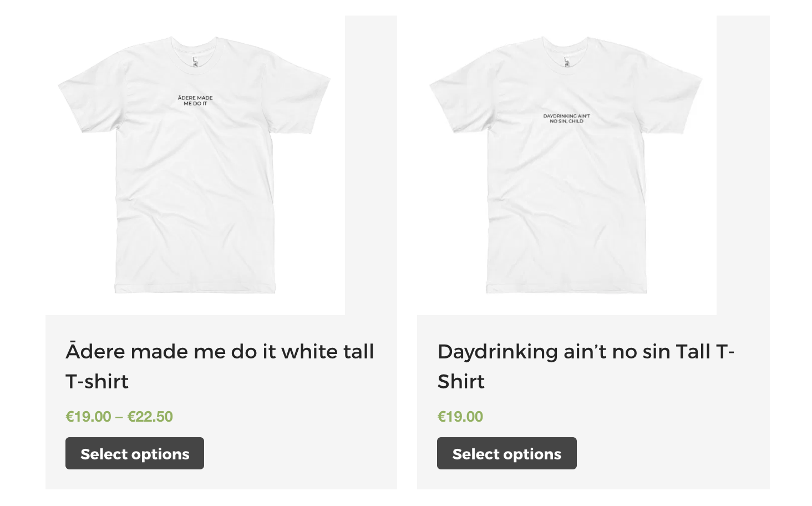
Task: Open the Daydrinking ain't no sin Tall T-Shirt title
Action: pos(586,352)
